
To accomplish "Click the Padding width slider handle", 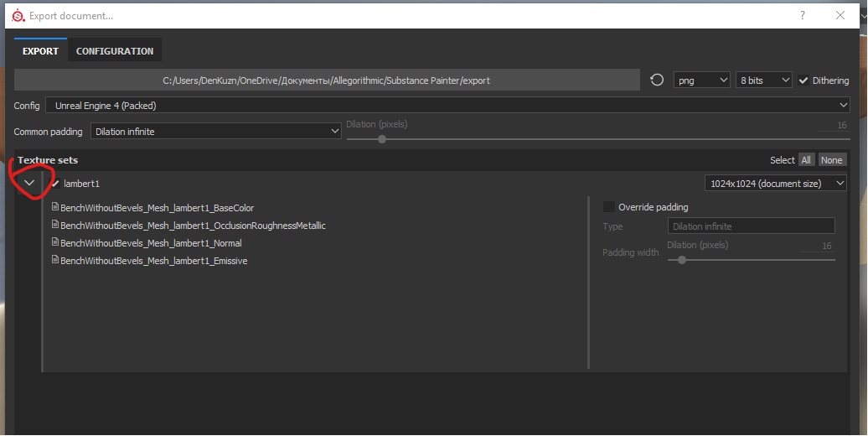I will 682,259.
